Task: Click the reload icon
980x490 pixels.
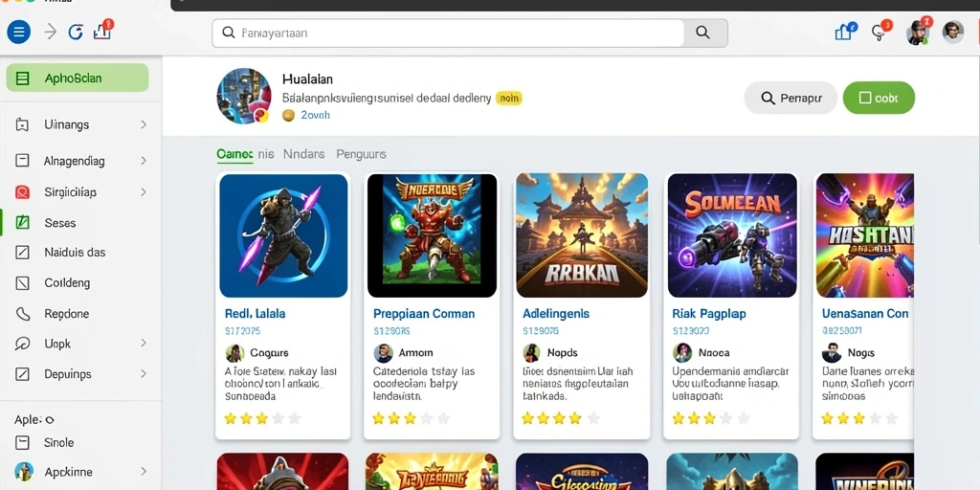Action: (x=76, y=32)
